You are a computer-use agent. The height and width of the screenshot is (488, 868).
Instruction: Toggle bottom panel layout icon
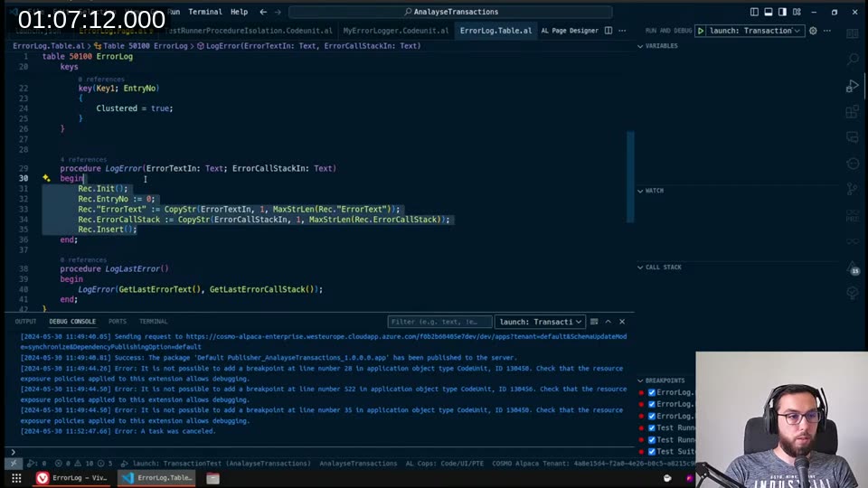(x=769, y=12)
